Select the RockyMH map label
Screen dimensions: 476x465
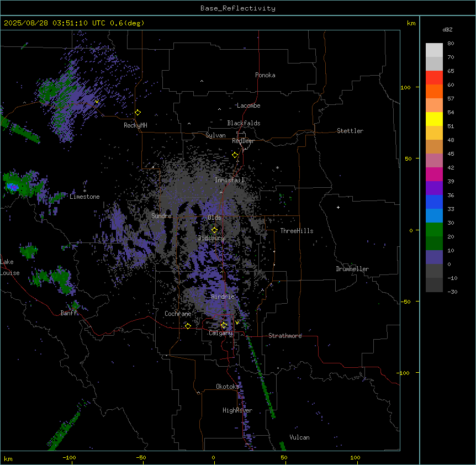135,125
